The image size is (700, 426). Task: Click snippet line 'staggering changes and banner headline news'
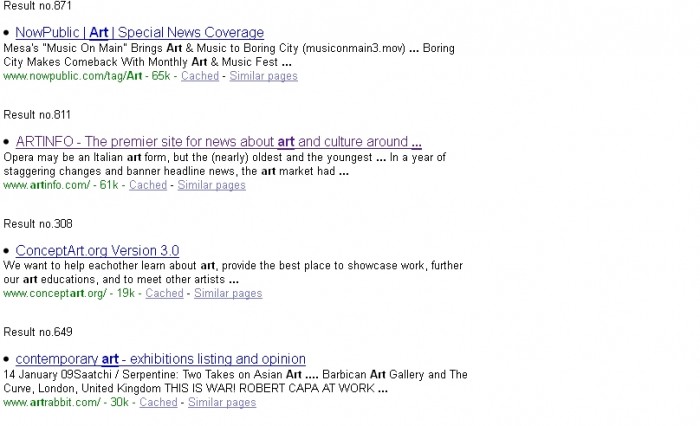121,171
